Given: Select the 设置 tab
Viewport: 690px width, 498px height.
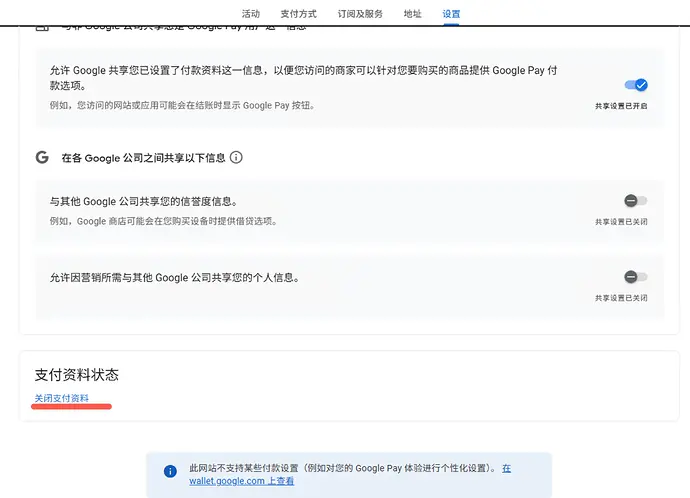Looking at the screenshot, I should coord(451,14).
